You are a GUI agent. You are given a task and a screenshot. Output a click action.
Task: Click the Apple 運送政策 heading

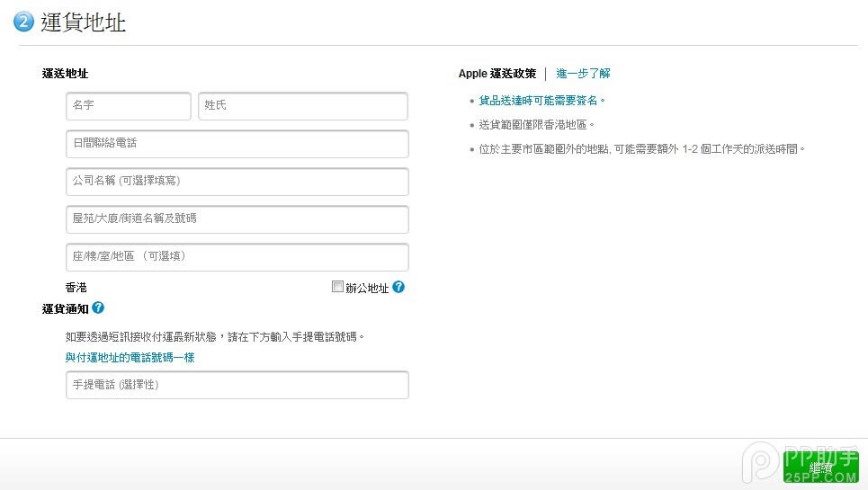tap(497, 74)
